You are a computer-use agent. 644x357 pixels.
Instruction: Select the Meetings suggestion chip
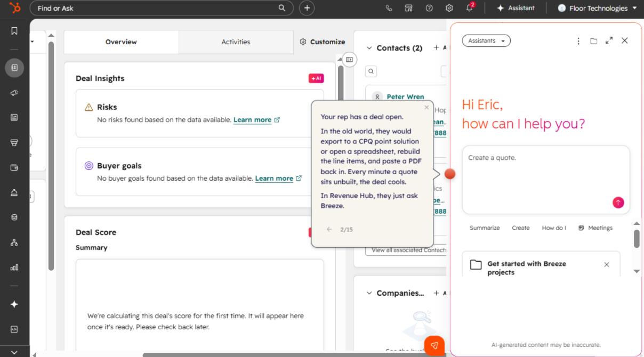click(595, 228)
